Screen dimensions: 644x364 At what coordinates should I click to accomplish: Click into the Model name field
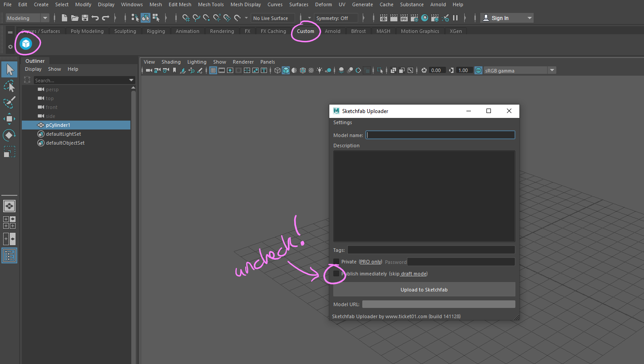click(x=440, y=135)
